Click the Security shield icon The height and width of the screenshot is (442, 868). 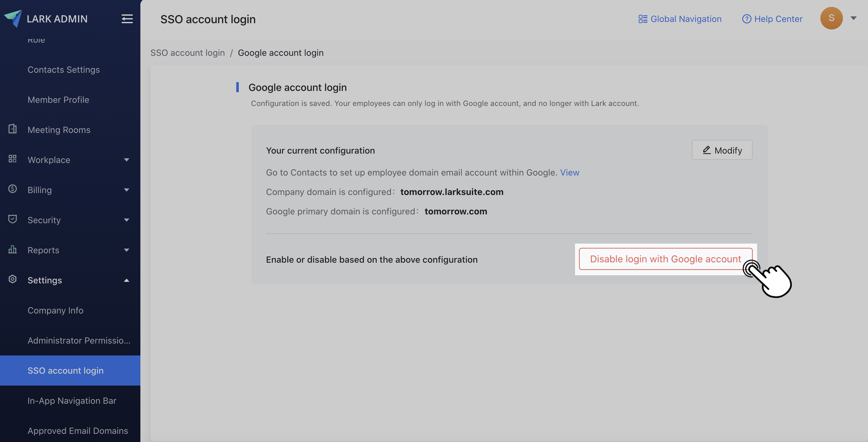[13, 219]
